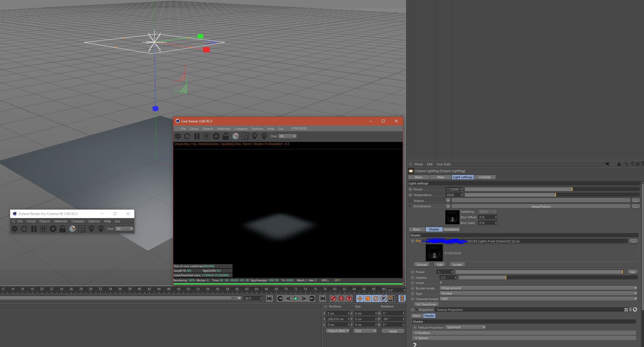The width and height of the screenshot is (644, 347).
Task: Pause rendering in Live Viewer toolbar
Action: [x=197, y=136]
